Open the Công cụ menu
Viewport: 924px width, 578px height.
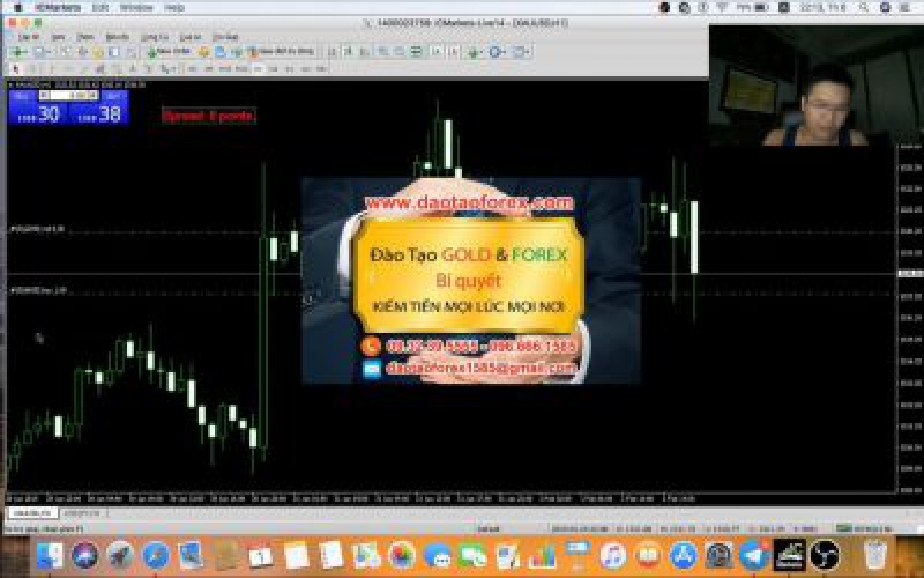(x=154, y=37)
